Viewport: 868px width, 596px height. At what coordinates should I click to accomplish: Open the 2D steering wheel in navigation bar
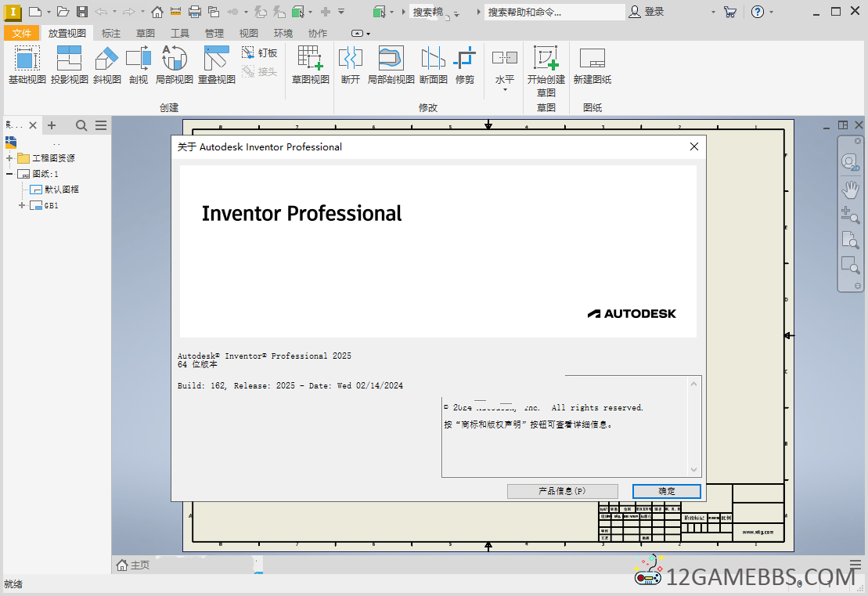click(x=850, y=162)
